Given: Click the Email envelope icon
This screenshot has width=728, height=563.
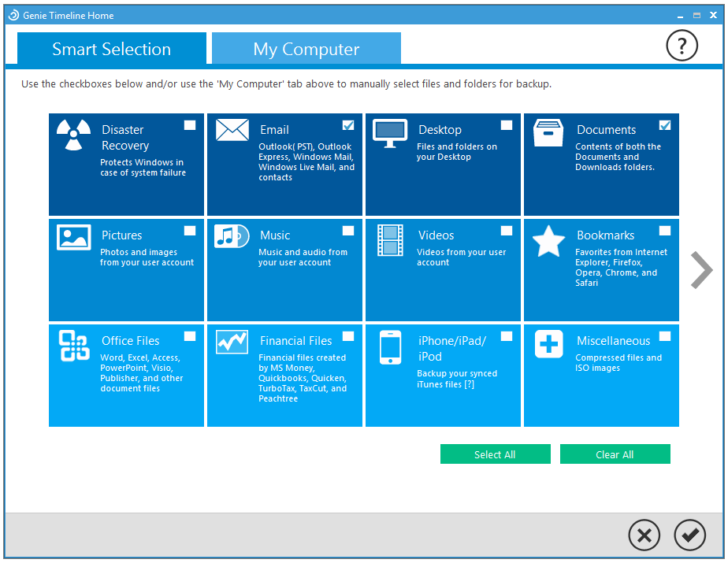Looking at the screenshot, I should tap(232, 129).
